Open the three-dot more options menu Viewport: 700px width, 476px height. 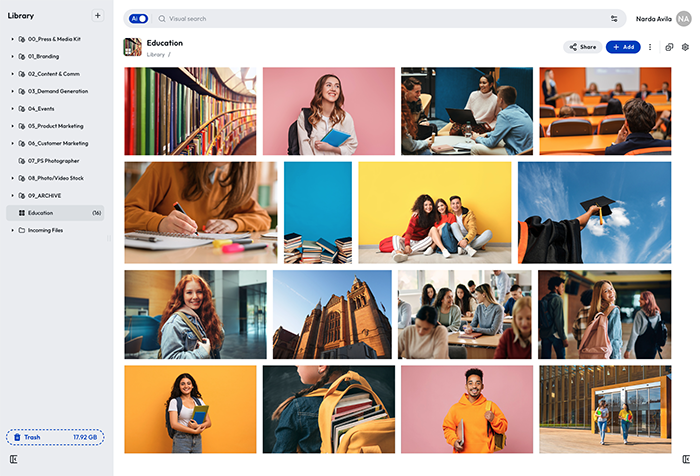click(x=650, y=47)
